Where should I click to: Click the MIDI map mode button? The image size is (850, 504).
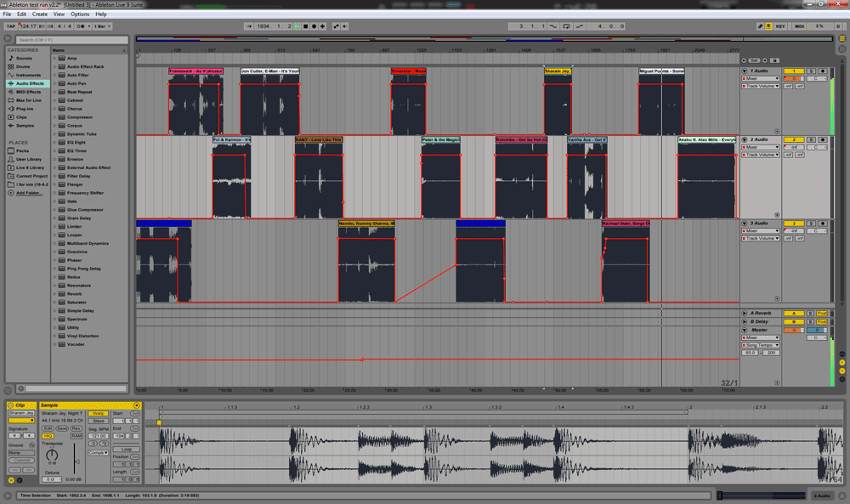coord(799,26)
